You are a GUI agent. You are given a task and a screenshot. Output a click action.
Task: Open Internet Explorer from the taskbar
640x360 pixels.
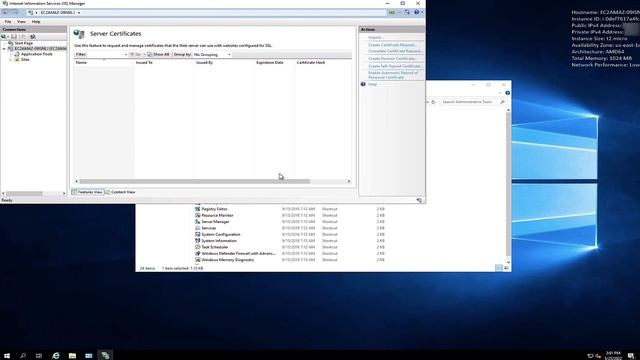click(x=56, y=356)
